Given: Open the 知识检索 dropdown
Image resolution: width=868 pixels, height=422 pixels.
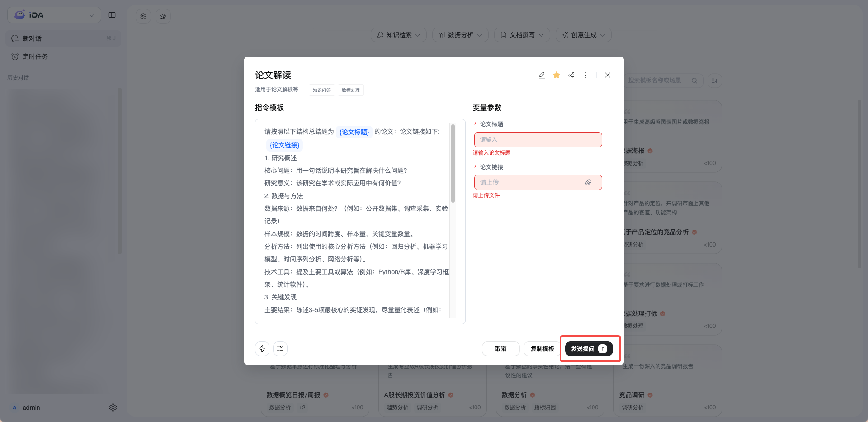Looking at the screenshot, I should click(x=399, y=35).
